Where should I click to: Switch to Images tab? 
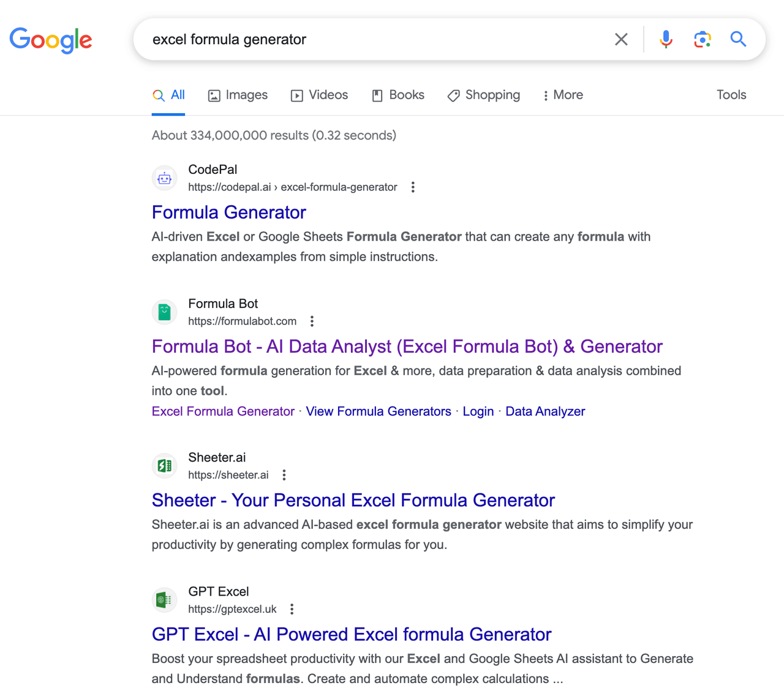click(238, 95)
